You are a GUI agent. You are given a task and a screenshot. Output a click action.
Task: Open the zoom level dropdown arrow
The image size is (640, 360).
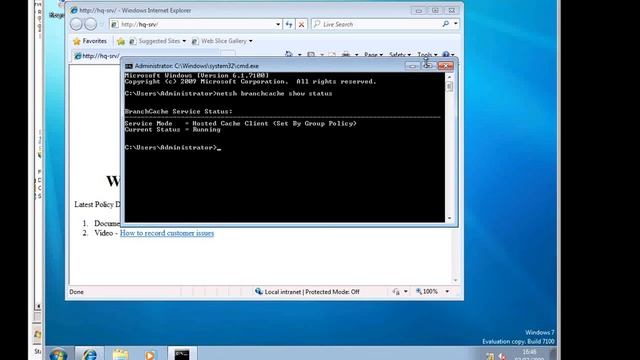point(447,291)
